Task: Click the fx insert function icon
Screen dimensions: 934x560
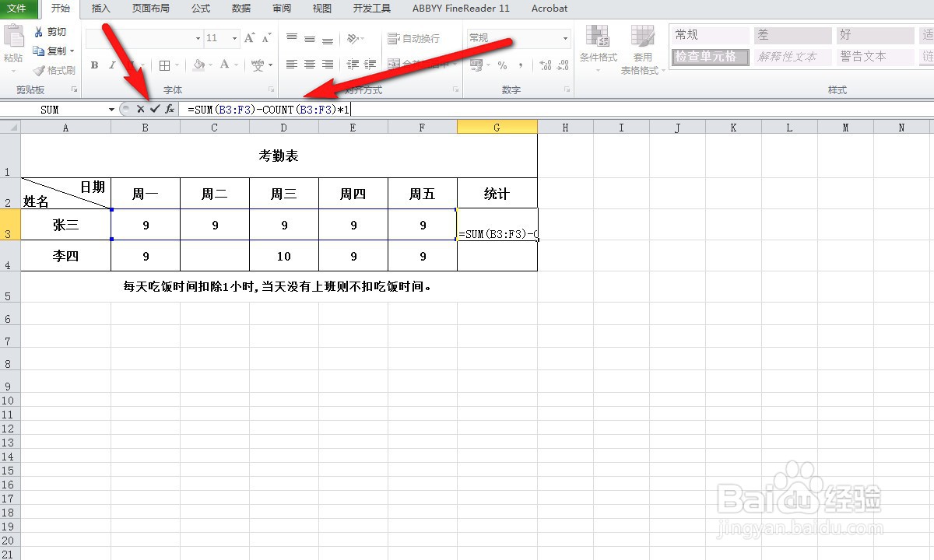Action: click(x=170, y=110)
